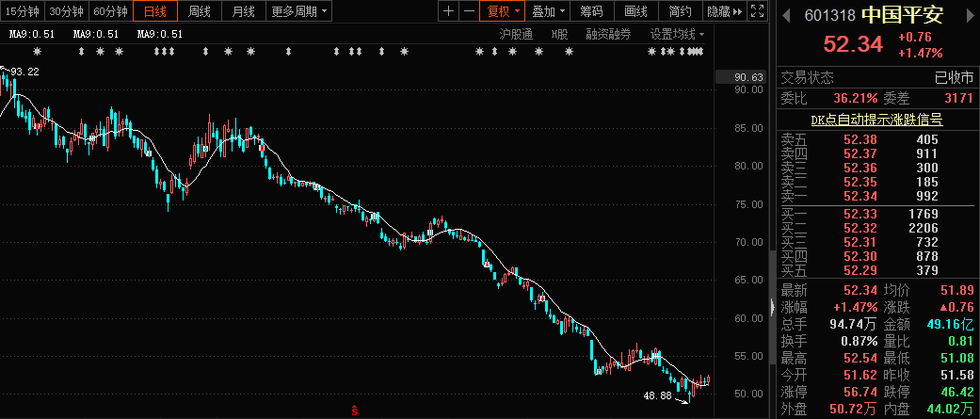Viewport: 980px width, 419px height.
Task: Click the first MA9:0.51 indicator label
Action: 31,35
